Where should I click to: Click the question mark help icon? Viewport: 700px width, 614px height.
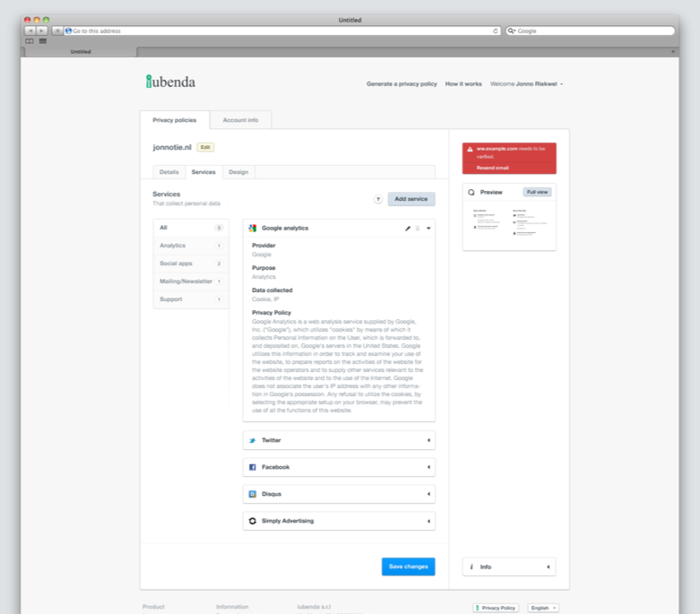(x=377, y=199)
